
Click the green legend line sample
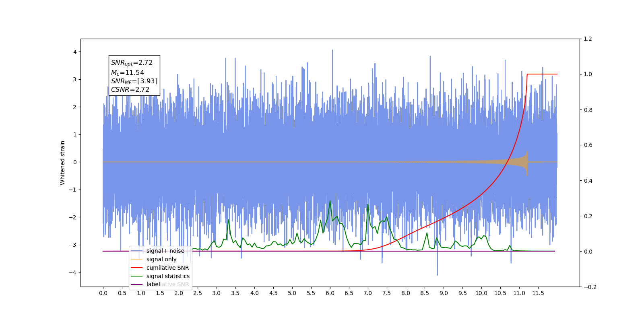click(137, 276)
